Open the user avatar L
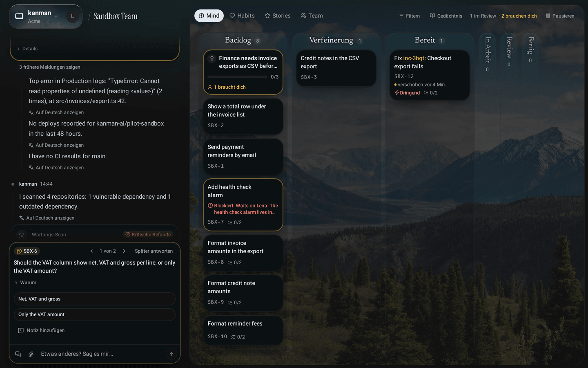 click(73, 16)
